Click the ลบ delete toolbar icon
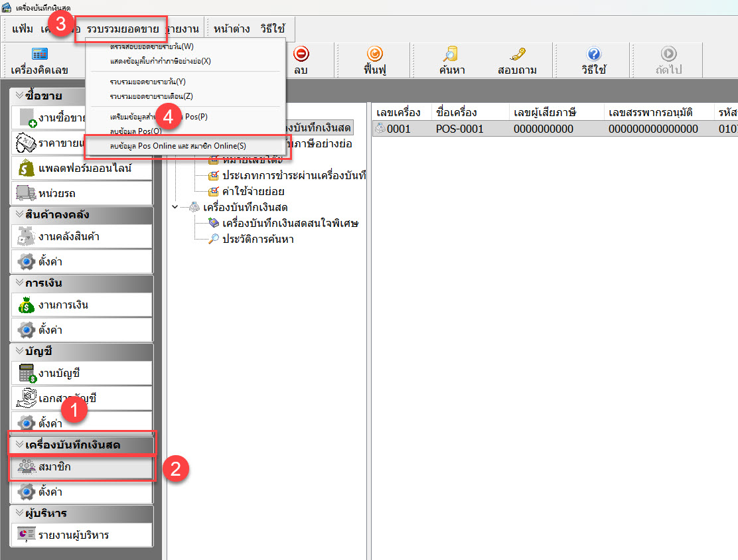 tap(301, 60)
